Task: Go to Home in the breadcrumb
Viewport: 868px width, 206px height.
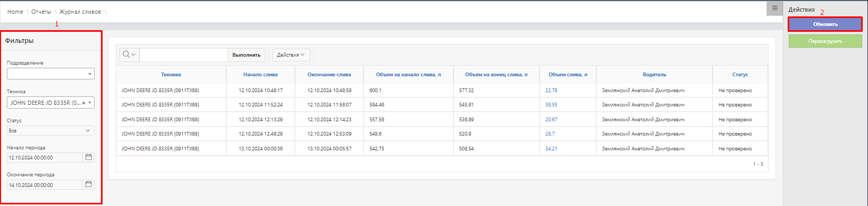Action: pos(15,12)
